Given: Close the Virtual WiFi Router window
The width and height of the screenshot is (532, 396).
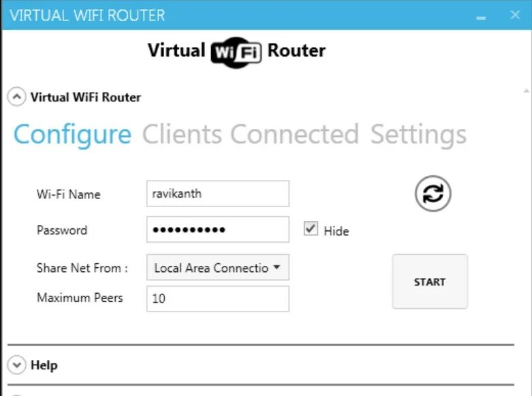Looking at the screenshot, I should point(515,15).
